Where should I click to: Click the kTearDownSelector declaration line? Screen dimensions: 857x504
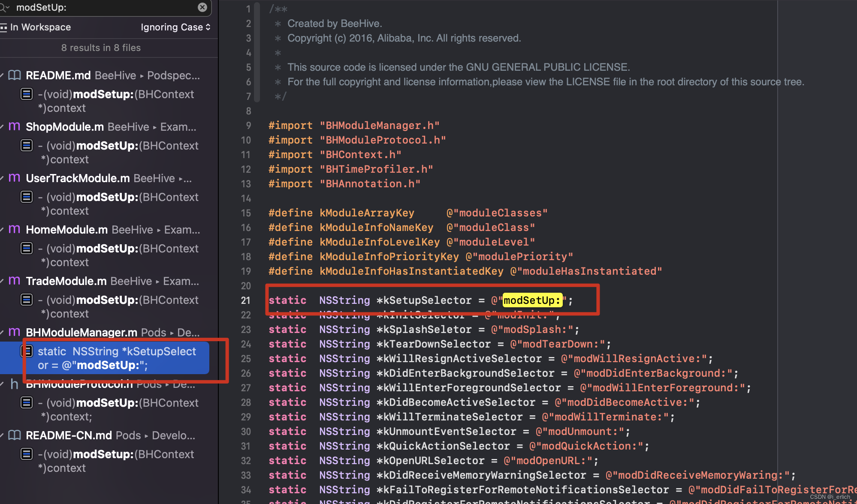pyautogui.click(x=440, y=344)
